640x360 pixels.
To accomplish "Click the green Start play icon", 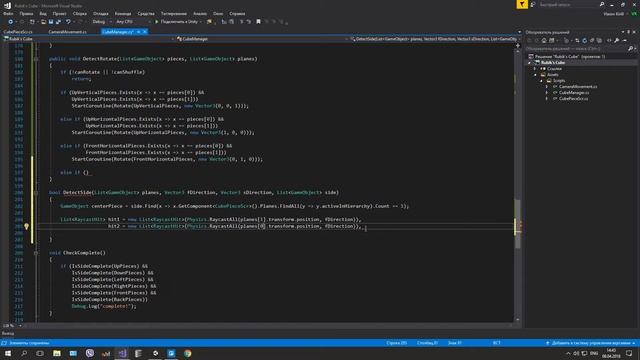I will (157, 22).
